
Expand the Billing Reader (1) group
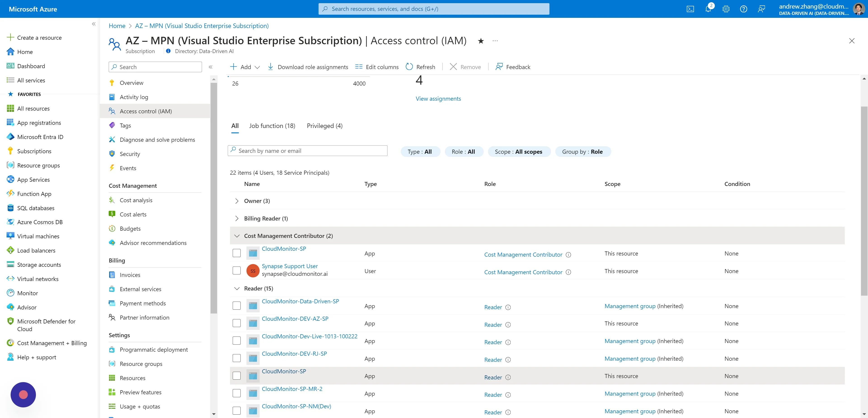(x=237, y=218)
